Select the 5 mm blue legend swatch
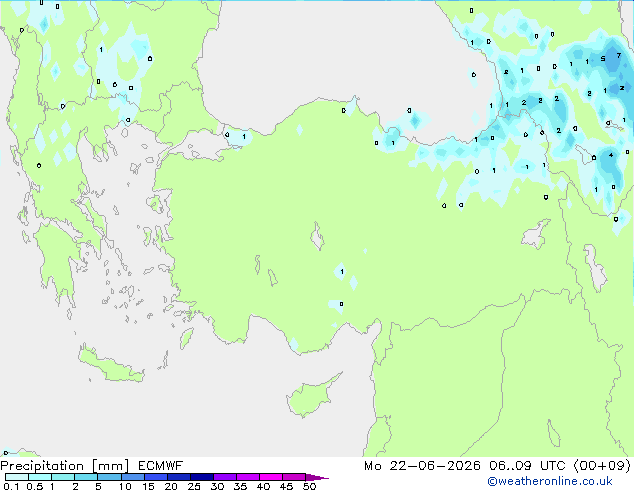 click(x=109, y=477)
